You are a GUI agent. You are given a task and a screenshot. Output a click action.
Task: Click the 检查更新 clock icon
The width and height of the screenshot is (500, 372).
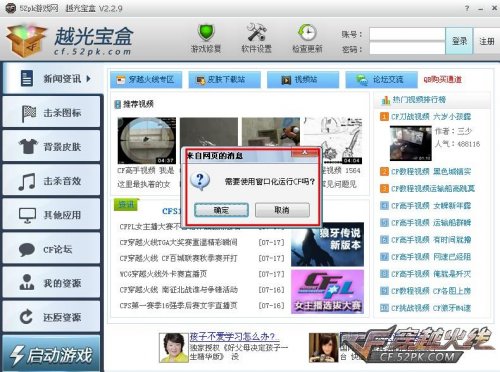click(x=307, y=33)
